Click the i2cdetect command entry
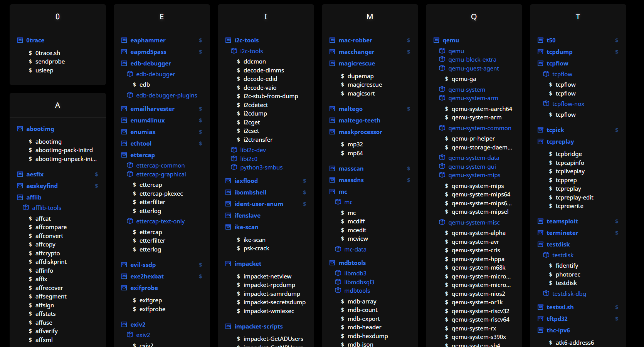The height and width of the screenshot is (347, 644). click(256, 105)
